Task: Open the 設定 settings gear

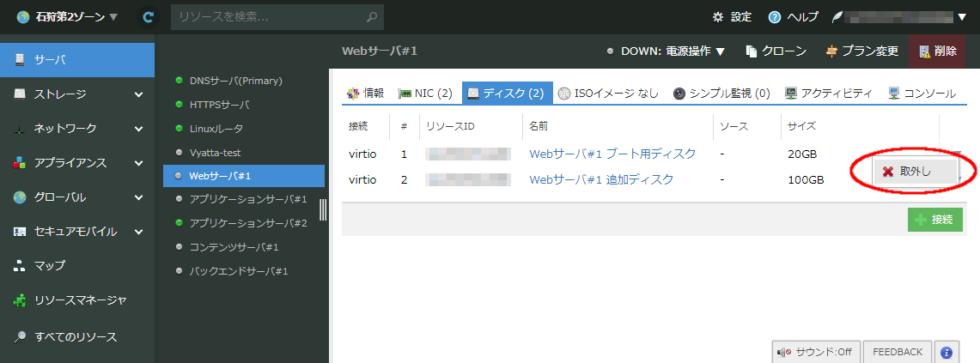Action: [732, 17]
